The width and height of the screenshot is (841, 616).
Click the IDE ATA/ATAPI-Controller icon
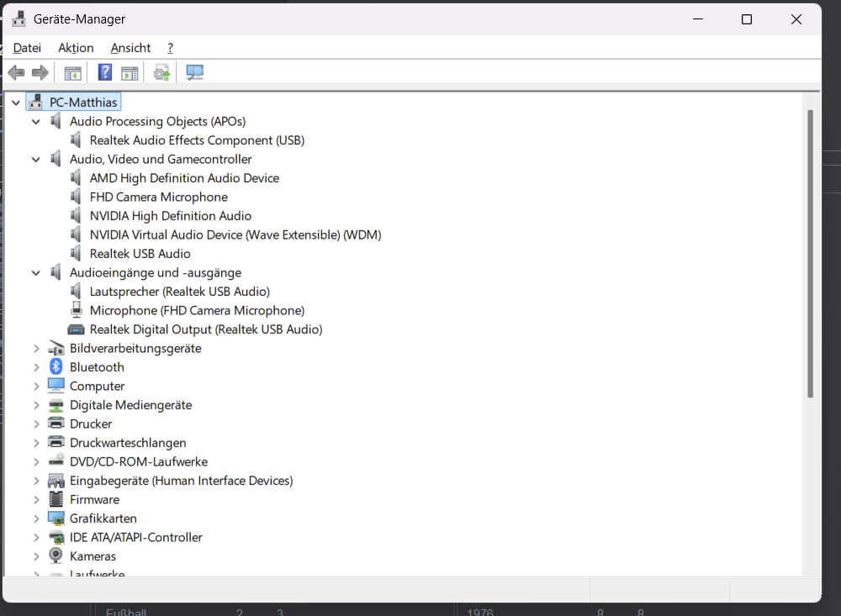click(56, 537)
